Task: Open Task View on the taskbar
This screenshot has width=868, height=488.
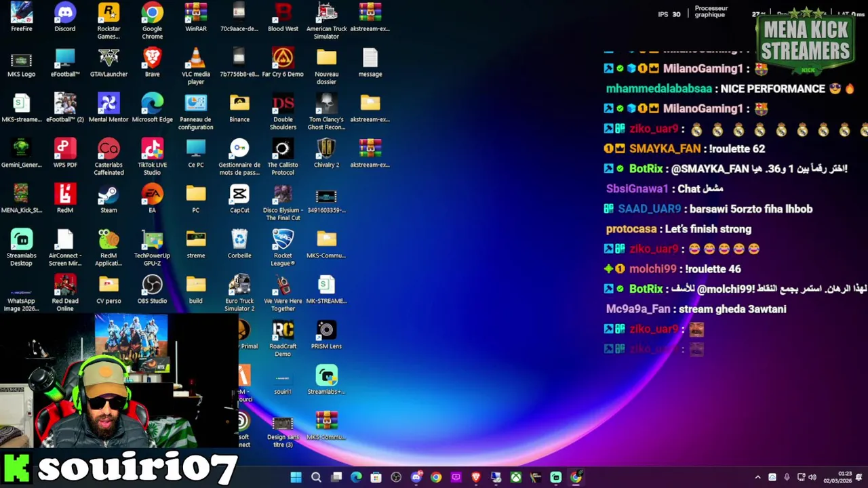Action: 336,477
